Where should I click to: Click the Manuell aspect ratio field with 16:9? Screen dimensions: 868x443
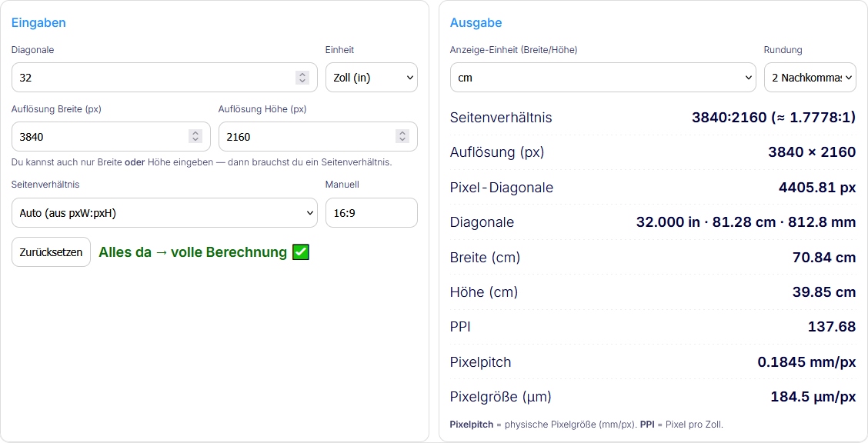pyautogui.click(x=372, y=212)
